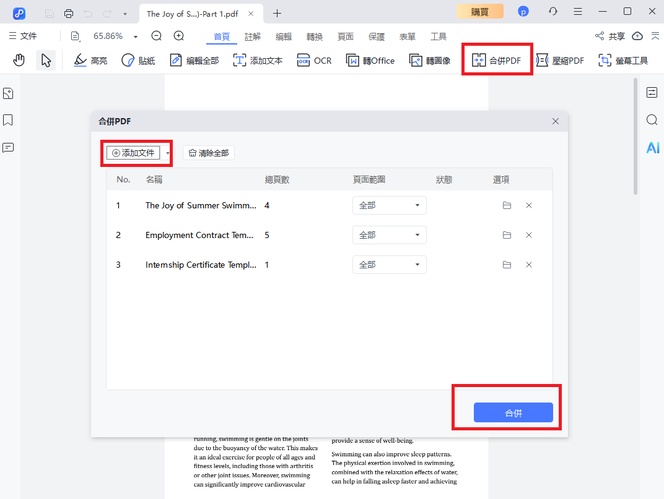
Task: Expand the arrow beside 添加文件
Action: click(x=168, y=153)
